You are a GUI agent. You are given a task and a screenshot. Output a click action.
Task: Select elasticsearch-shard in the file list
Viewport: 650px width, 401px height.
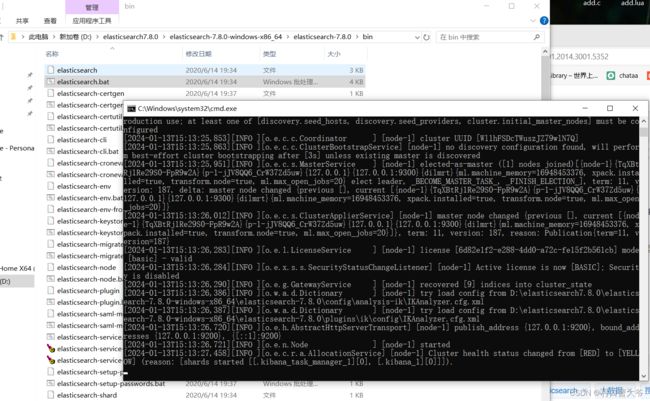[87, 395]
